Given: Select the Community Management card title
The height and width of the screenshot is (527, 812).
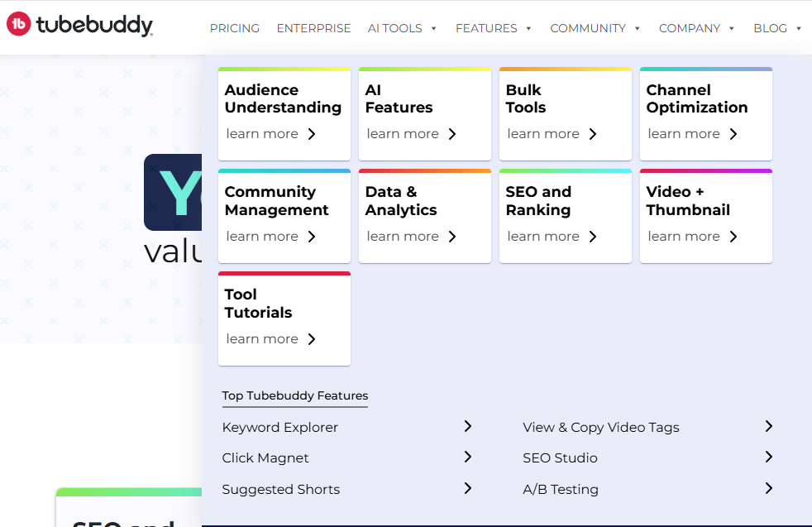Looking at the screenshot, I should click(x=276, y=200).
